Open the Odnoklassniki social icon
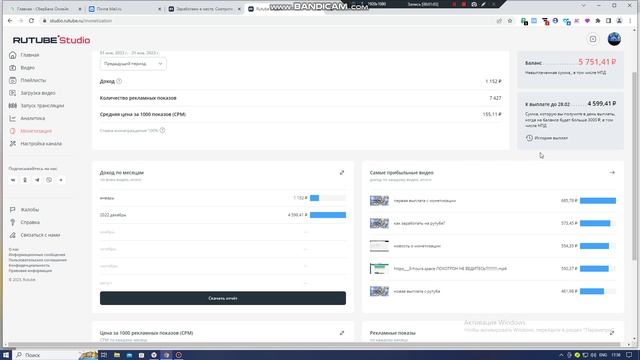This screenshot has width=640, height=360. (x=25, y=180)
